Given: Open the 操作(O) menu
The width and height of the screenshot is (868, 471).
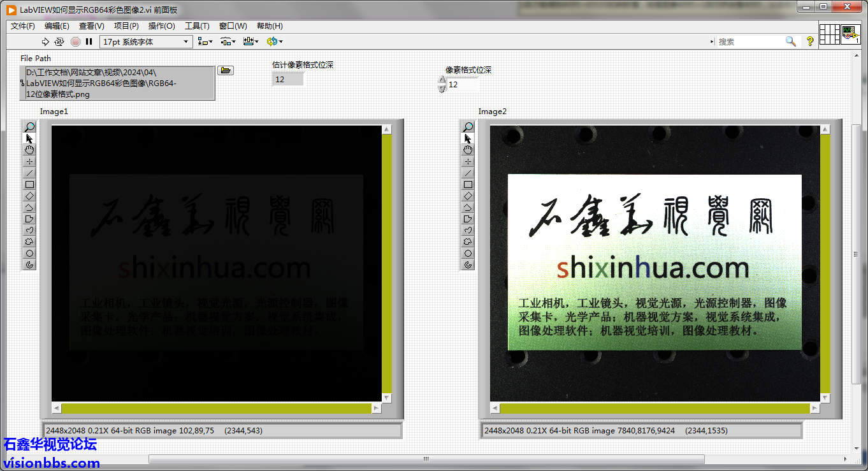Looking at the screenshot, I should [x=161, y=26].
